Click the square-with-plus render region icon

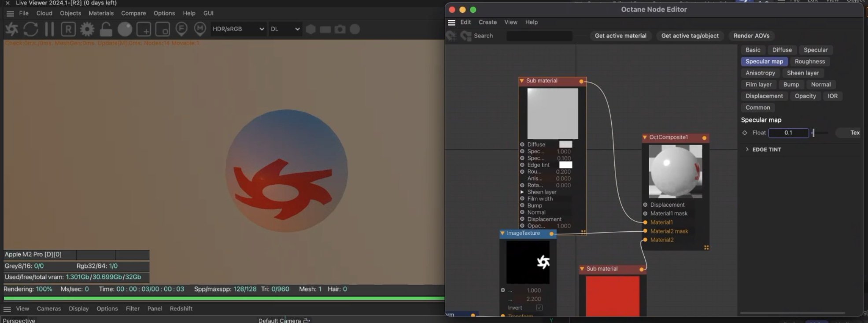144,29
